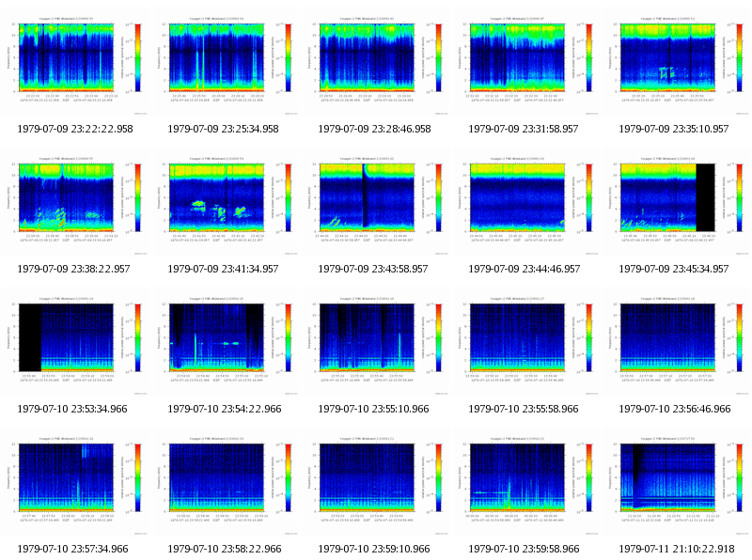Click the caption text 1979-07-10 23:55:10.966

click(x=373, y=409)
